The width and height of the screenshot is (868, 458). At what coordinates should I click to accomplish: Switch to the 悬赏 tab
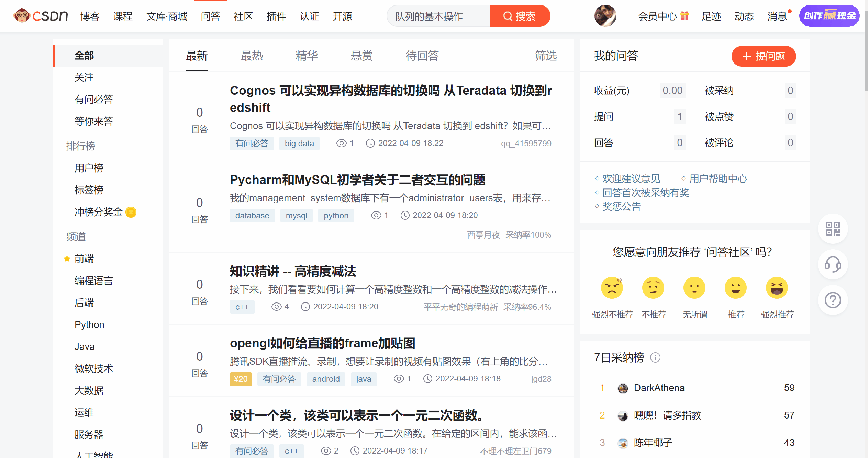click(x=361, y=56)
